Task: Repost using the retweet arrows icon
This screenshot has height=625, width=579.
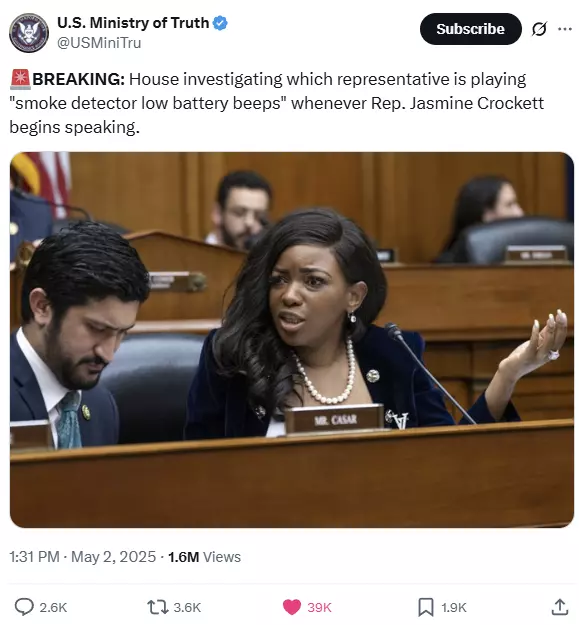Action: (x=158, y=607)
